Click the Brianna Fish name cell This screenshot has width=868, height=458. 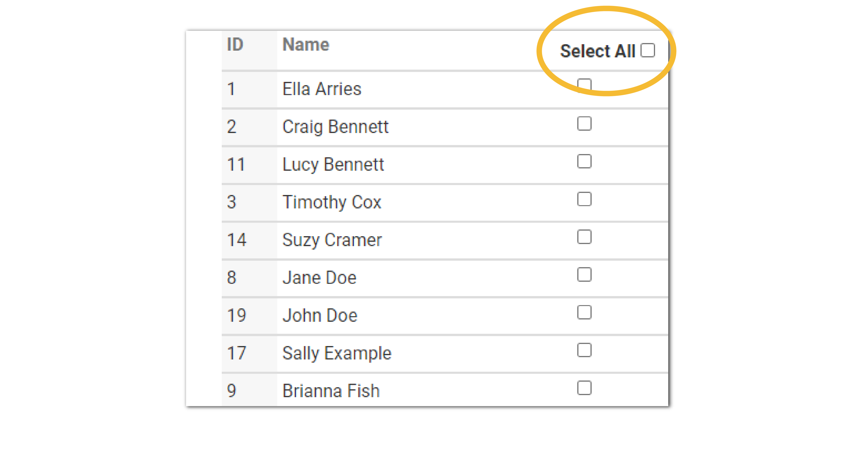(x=331, y=391)
